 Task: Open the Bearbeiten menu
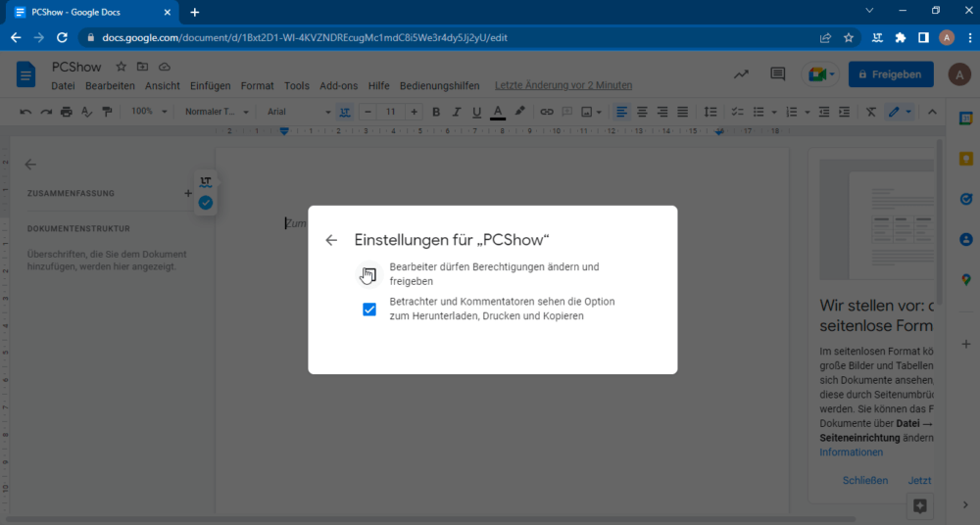pos(110,85)
